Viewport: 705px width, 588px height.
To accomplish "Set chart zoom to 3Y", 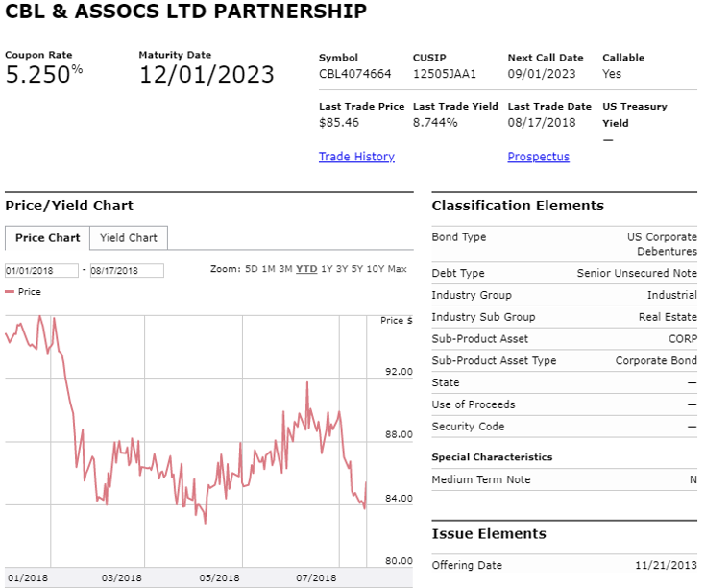I will click(342, 269).
